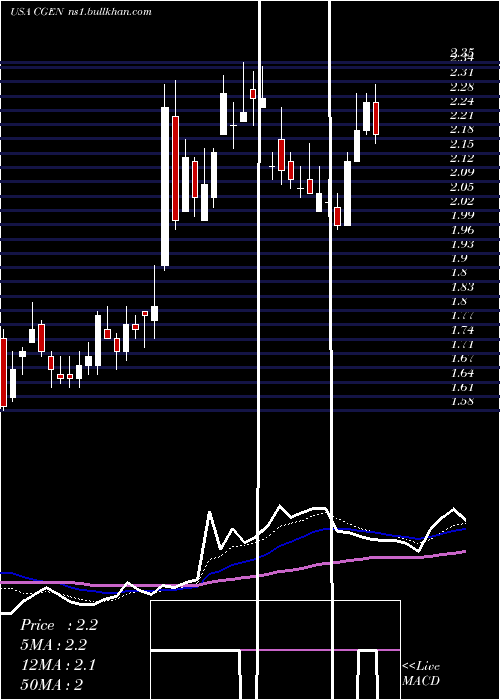
Task: Click the 2.12 price axis label
Action: pos(462,158)
